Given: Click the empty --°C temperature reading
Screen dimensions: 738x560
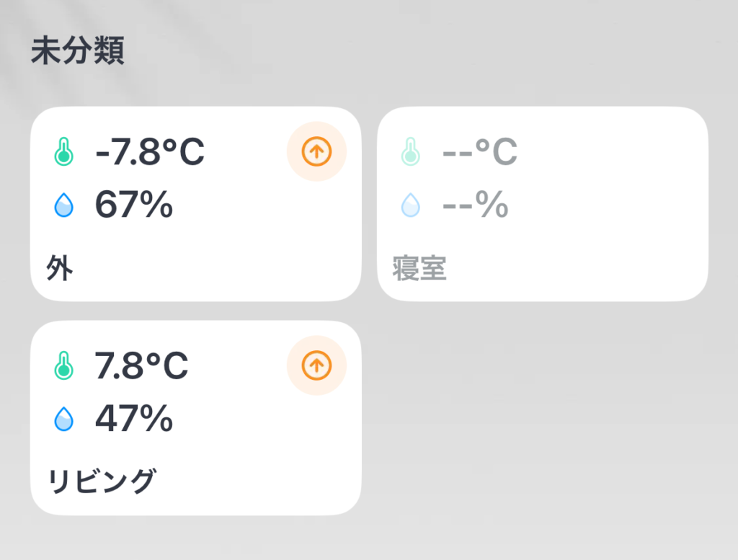Looking at the screenshot, I should [x=480, y=152].
